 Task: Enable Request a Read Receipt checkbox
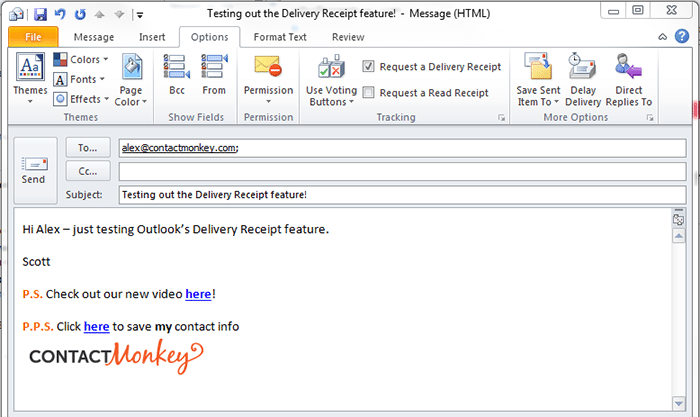click(x=369, y=93)
